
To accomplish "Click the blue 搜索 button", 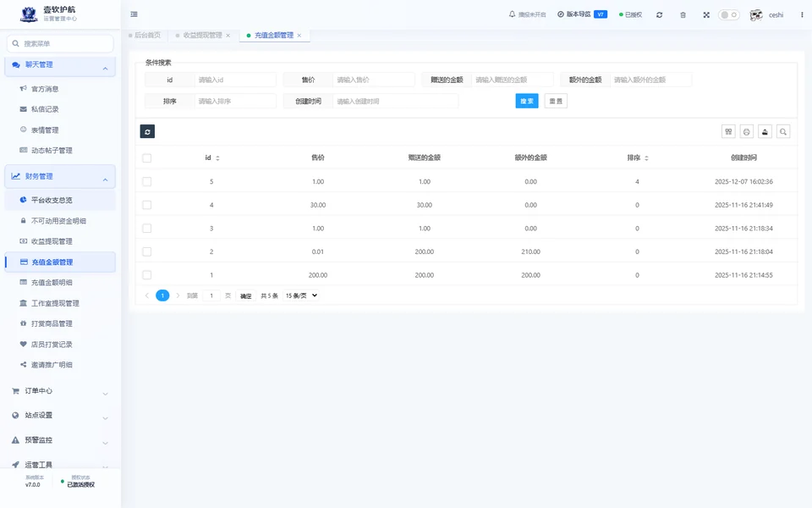I will click(527, 102).
